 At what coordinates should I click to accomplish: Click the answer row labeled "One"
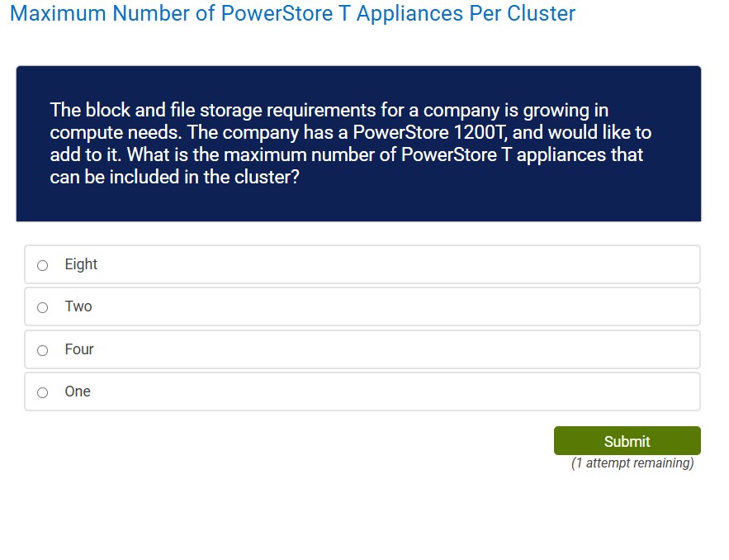pyautogui.click(x=361, y=392)
